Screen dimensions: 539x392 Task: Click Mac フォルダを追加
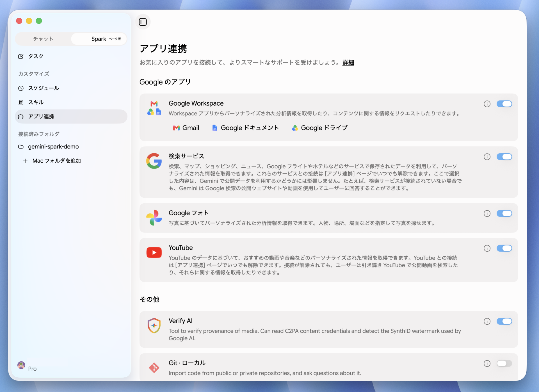57,161
